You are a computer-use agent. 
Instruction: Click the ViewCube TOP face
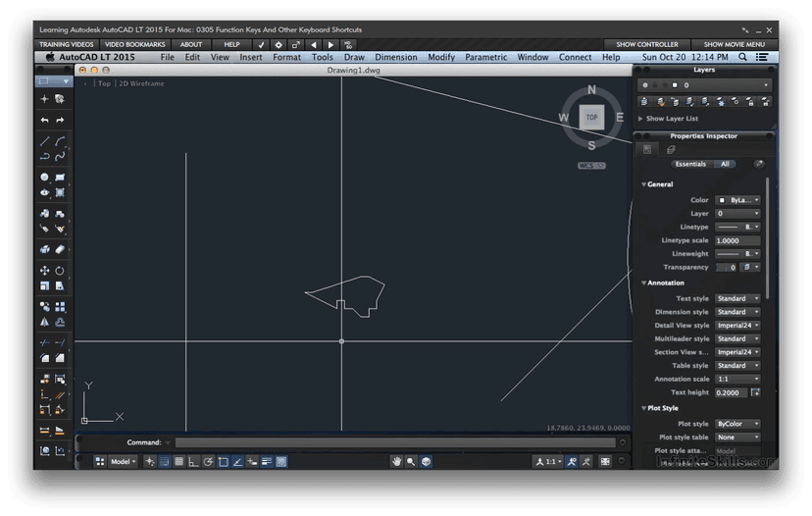(591, 117)
